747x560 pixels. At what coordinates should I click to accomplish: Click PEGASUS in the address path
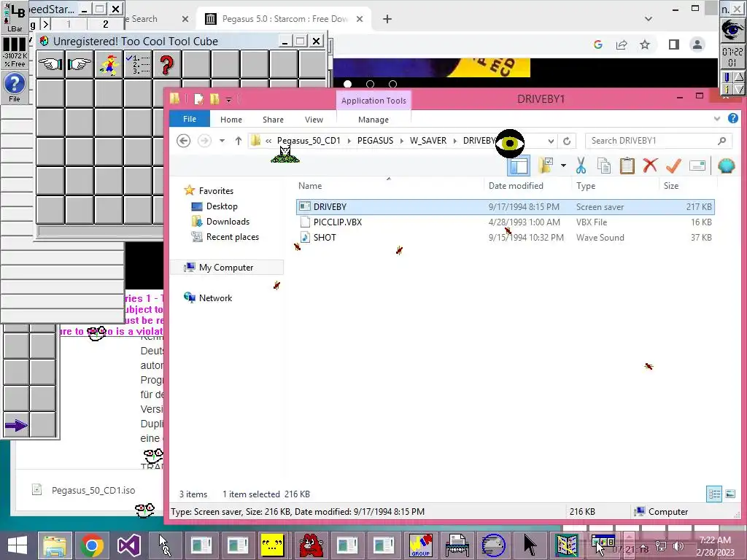tap(376, 141)
